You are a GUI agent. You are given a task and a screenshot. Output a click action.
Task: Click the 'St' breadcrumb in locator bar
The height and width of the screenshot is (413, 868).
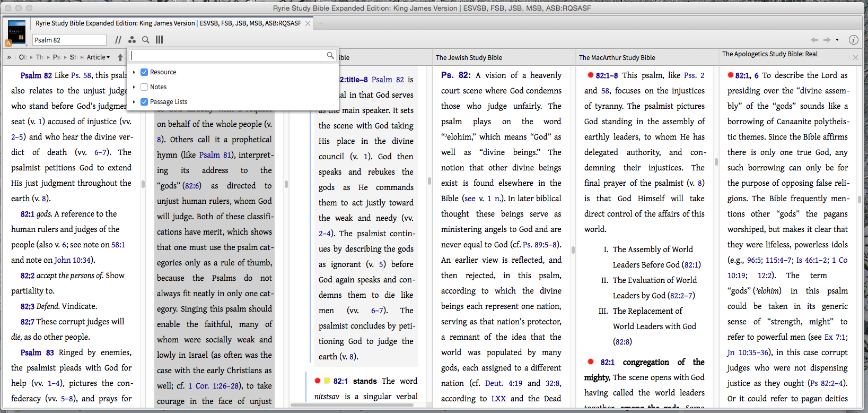(73, 57)
